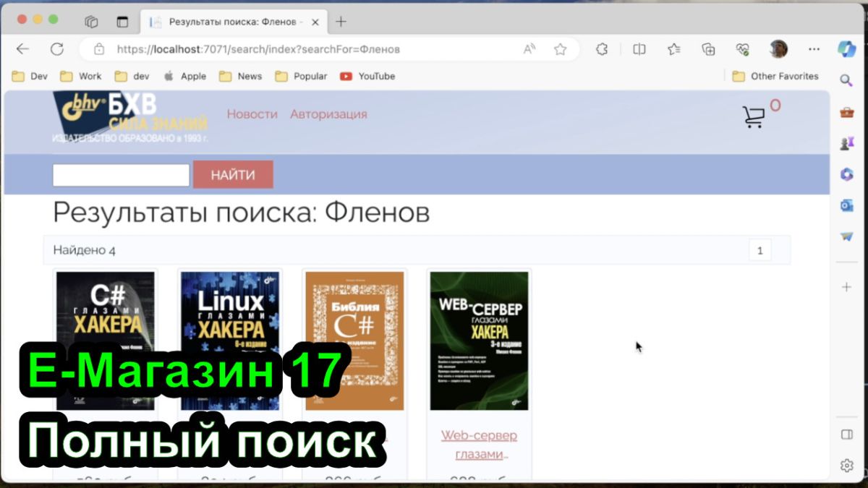Open the Extensions puzzle menu
This screenshot has height=488, width=868.
[x=601, y=49]
